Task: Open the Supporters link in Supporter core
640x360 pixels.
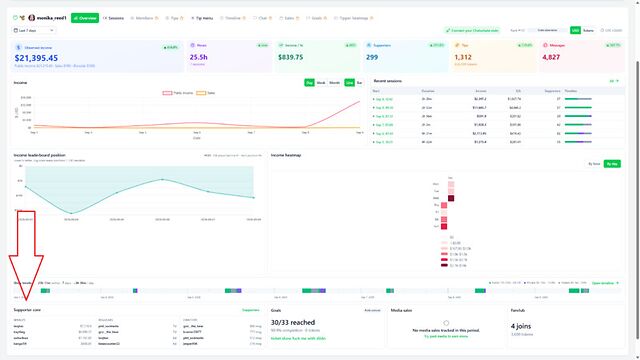Action: pos(251,310)
